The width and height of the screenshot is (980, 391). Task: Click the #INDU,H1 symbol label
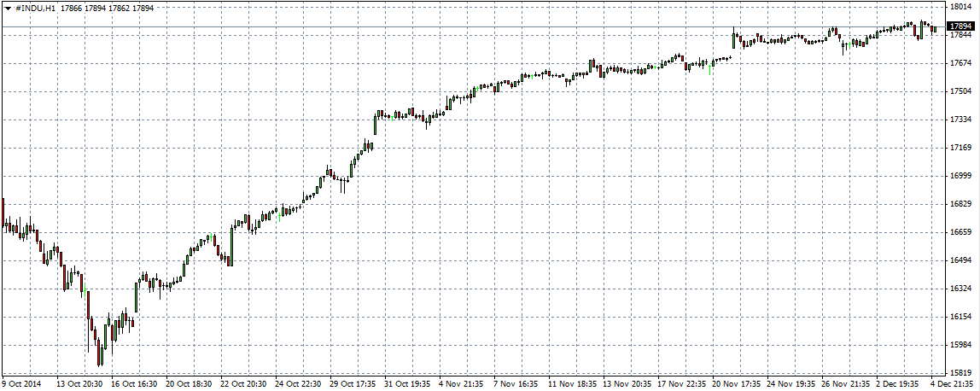[x=36, y=8]
